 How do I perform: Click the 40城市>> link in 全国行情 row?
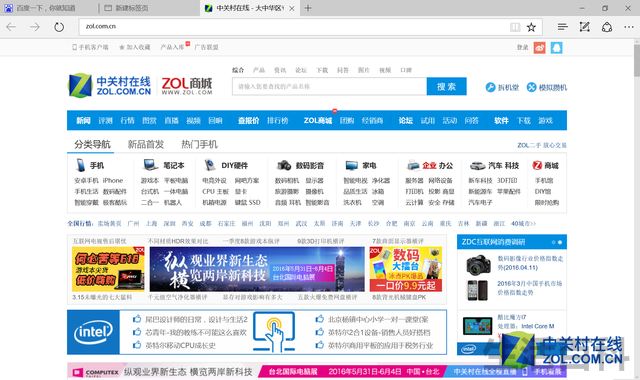pos(523,223)
